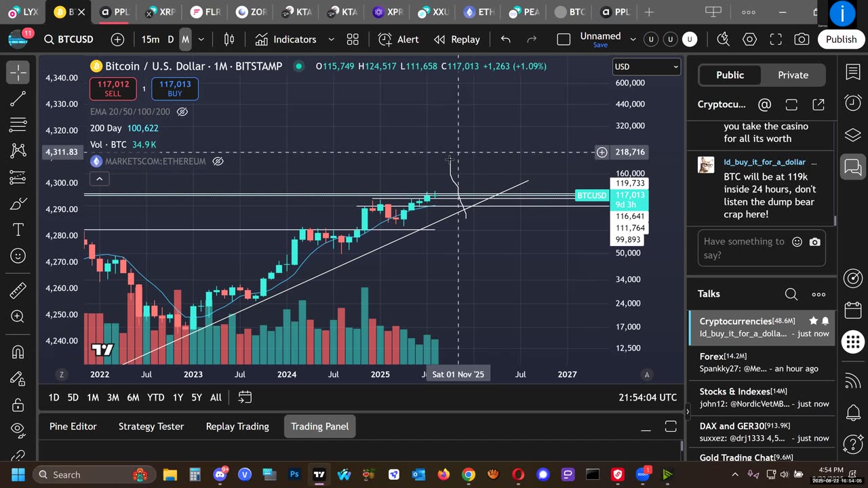Screen dimensions: 868x488
Task: Expand the timeframe interval dropdown
Action: (x=201, y=39)
